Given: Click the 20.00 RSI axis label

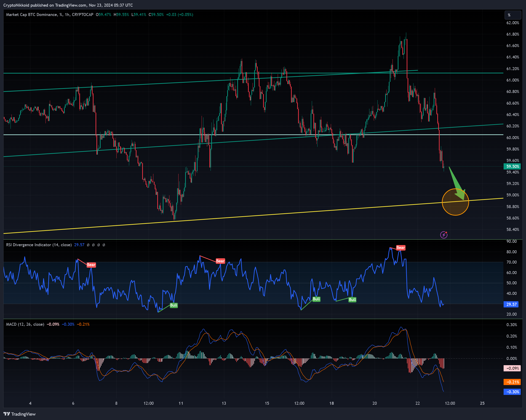Looking at the screenshot, I should [511, 314].
